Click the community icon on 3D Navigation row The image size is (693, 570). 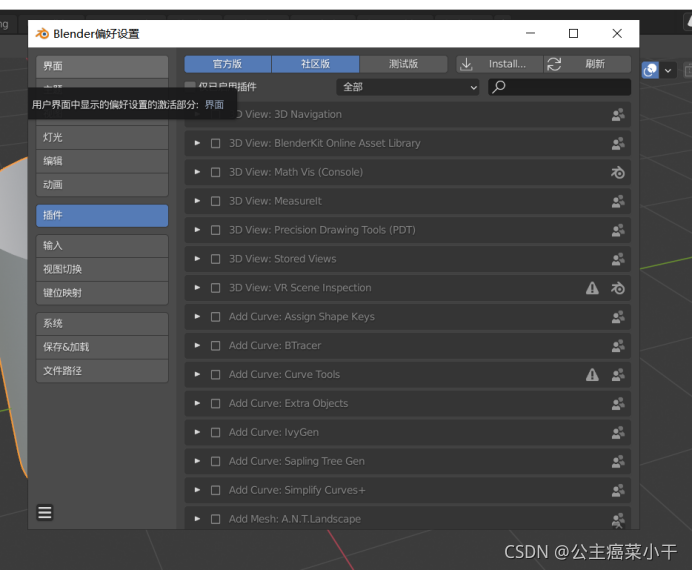(618, 114)
